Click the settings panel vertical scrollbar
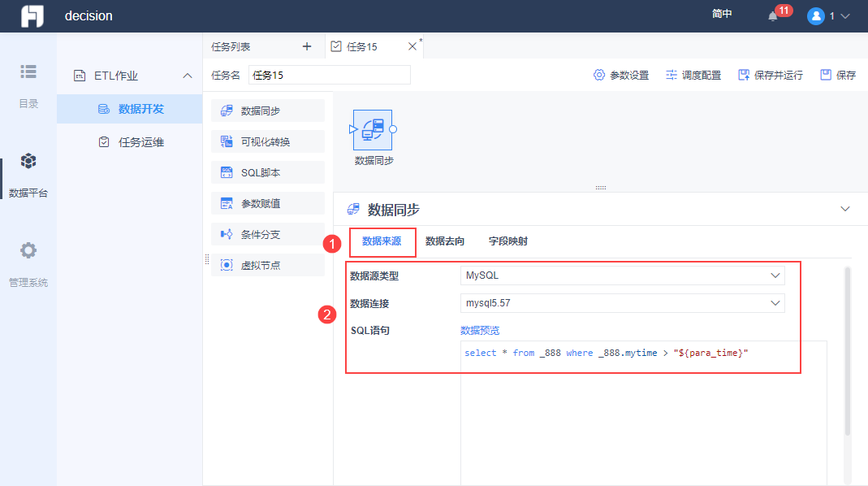868x486 pixels. point(847,351)
